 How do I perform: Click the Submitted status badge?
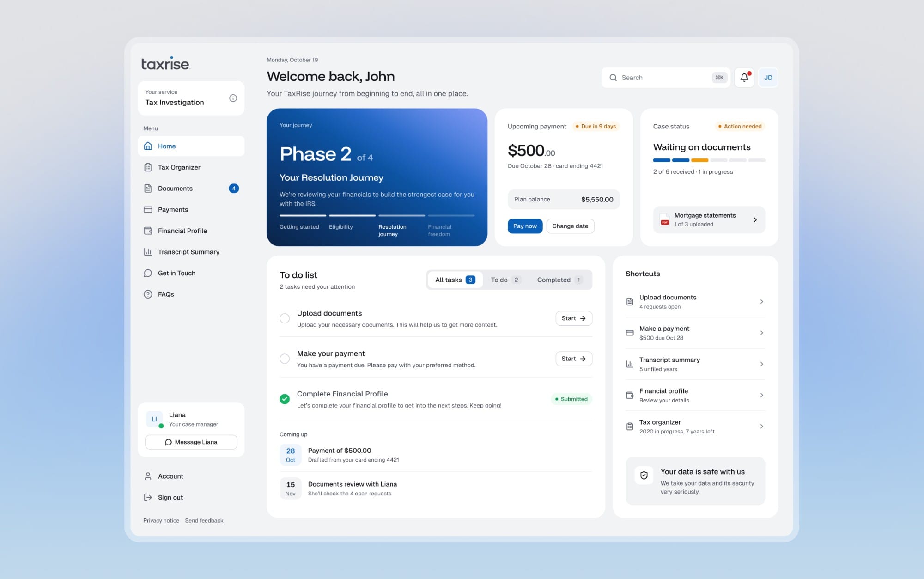pos(571,399)
